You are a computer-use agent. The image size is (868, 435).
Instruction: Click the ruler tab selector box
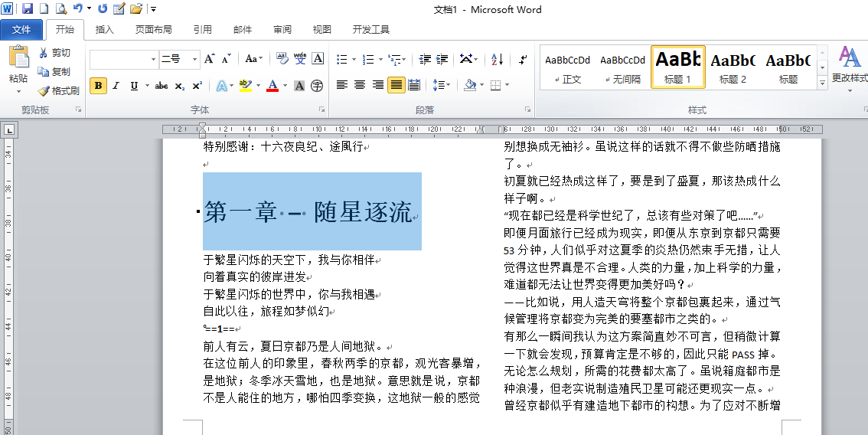coord(11,131)
